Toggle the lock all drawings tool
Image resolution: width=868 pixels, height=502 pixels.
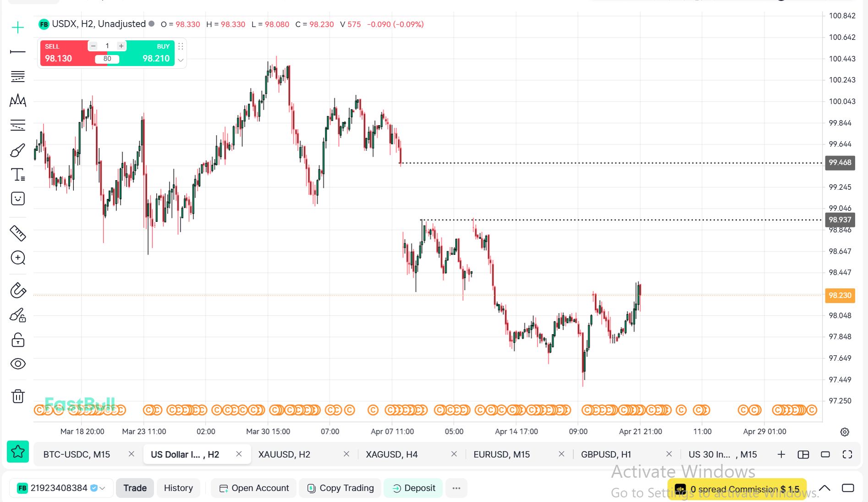point(18,340)
